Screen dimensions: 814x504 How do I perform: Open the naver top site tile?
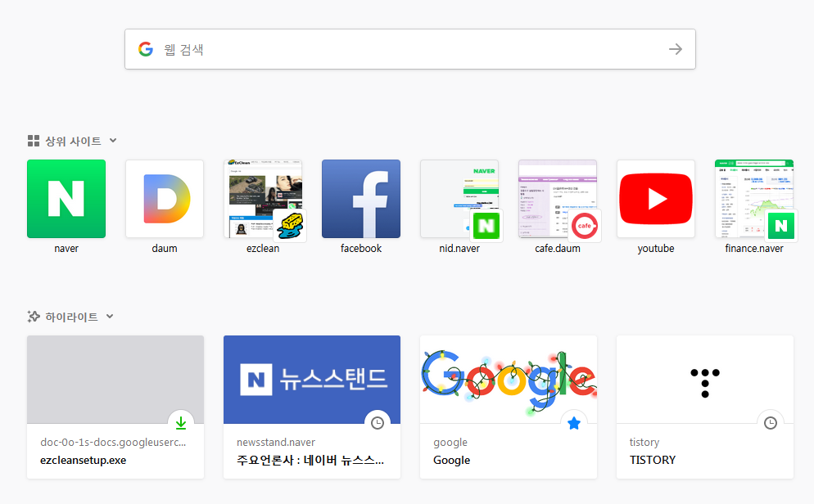tap(66, 199)
